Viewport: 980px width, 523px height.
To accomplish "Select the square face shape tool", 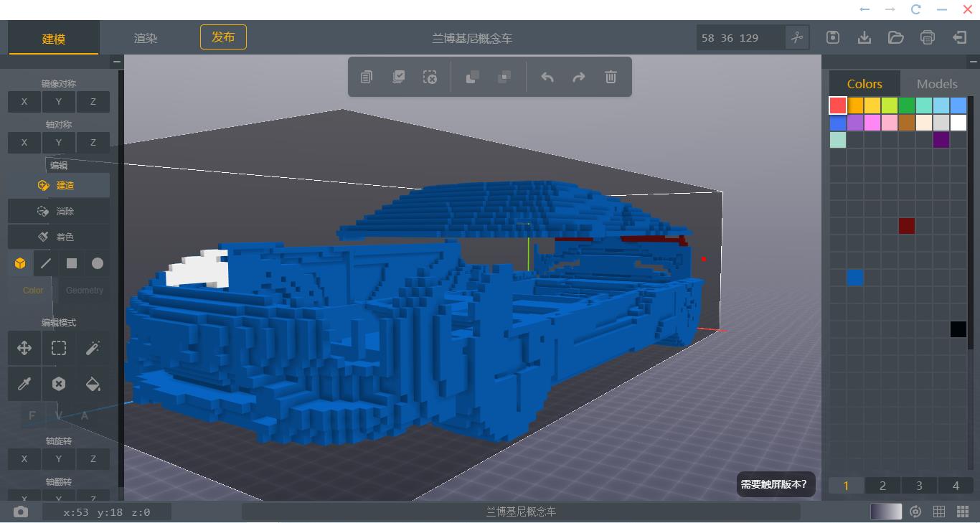I will coord(72,264).
